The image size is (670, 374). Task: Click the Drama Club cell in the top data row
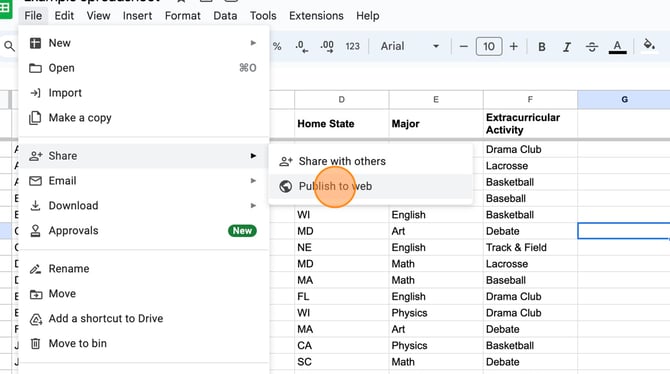(530, 149)
